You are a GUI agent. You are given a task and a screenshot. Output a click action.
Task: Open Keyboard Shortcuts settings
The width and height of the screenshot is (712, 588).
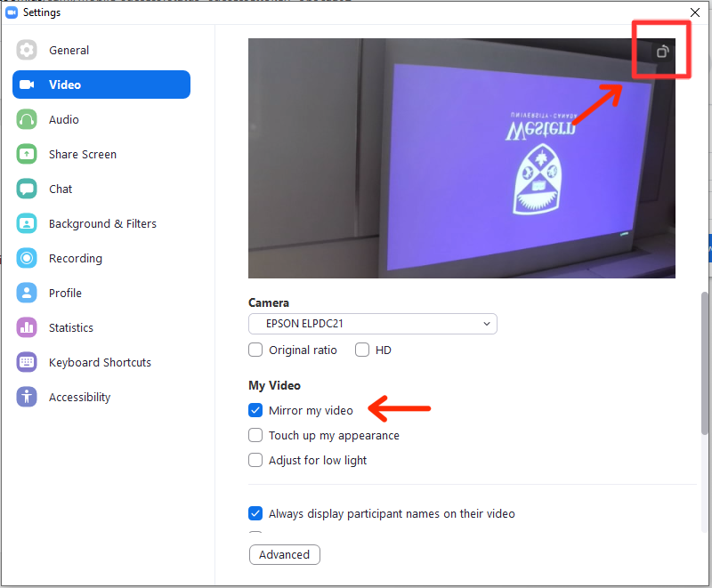pyautogui.click(x=101, y=363)
